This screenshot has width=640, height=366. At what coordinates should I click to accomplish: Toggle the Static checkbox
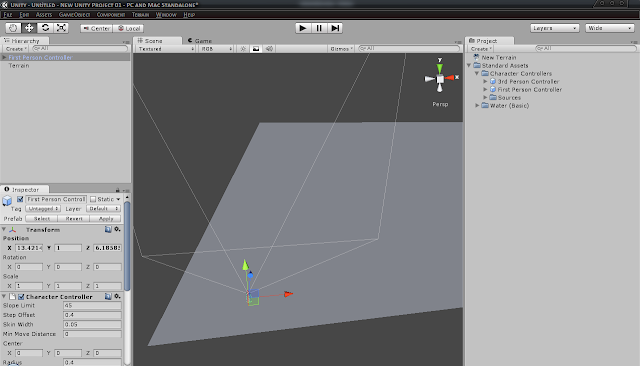click(x=93, y=199)
